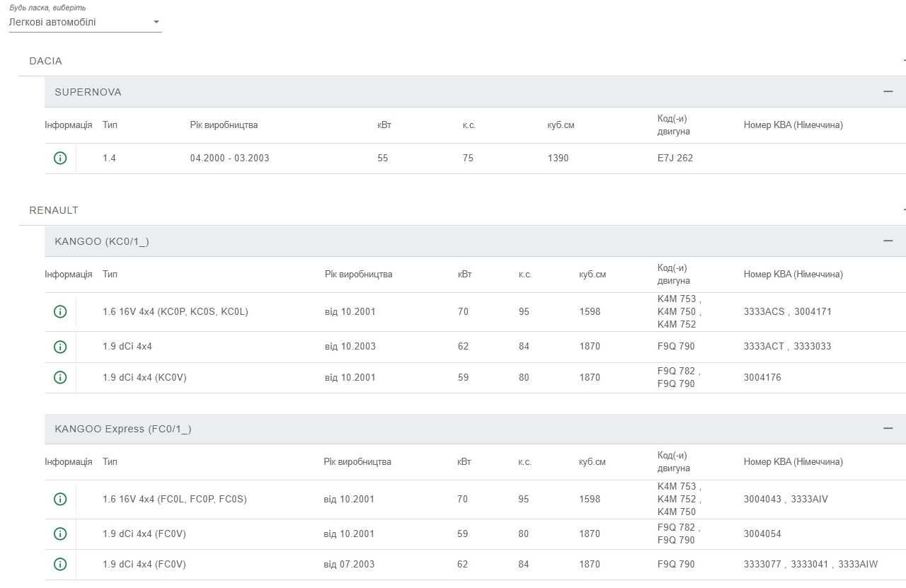This screenshot has width=906, height=588.
Task: Click info icon for 1.9 dCi 4x4 (FC0V) від 07.2003
Action: click(x=60, y=564)
